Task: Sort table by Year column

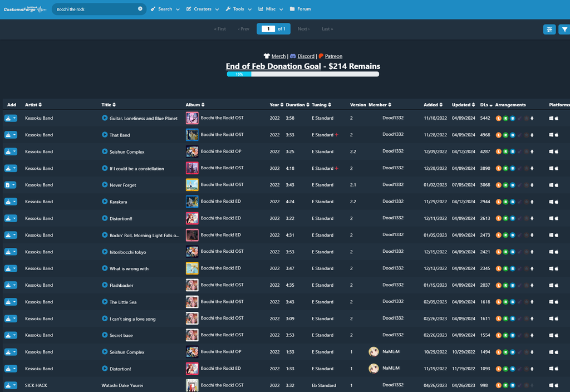Action: (x=276, y=105)
